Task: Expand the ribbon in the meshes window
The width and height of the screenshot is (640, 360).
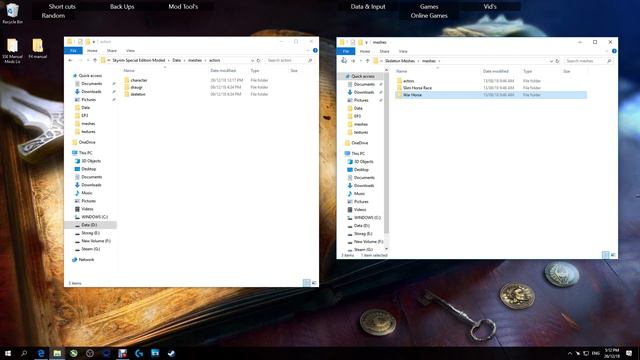Action: click(607, 51)
